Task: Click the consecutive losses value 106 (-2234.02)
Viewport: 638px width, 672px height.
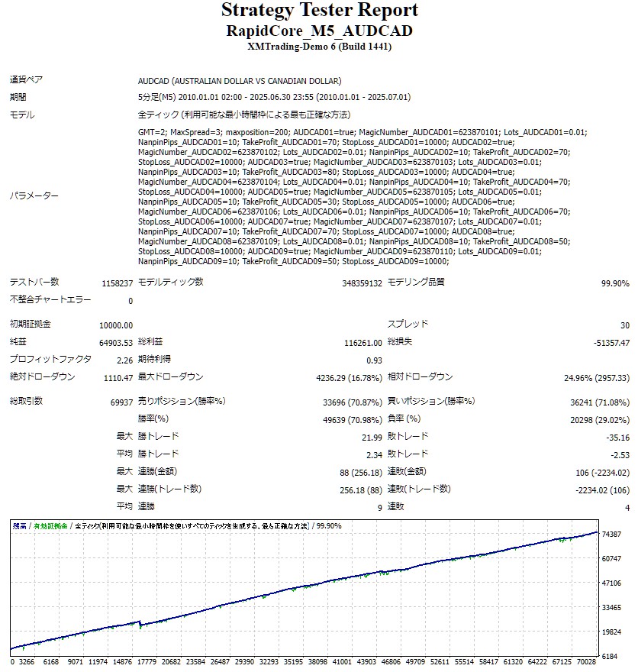Action: [602, 473]
